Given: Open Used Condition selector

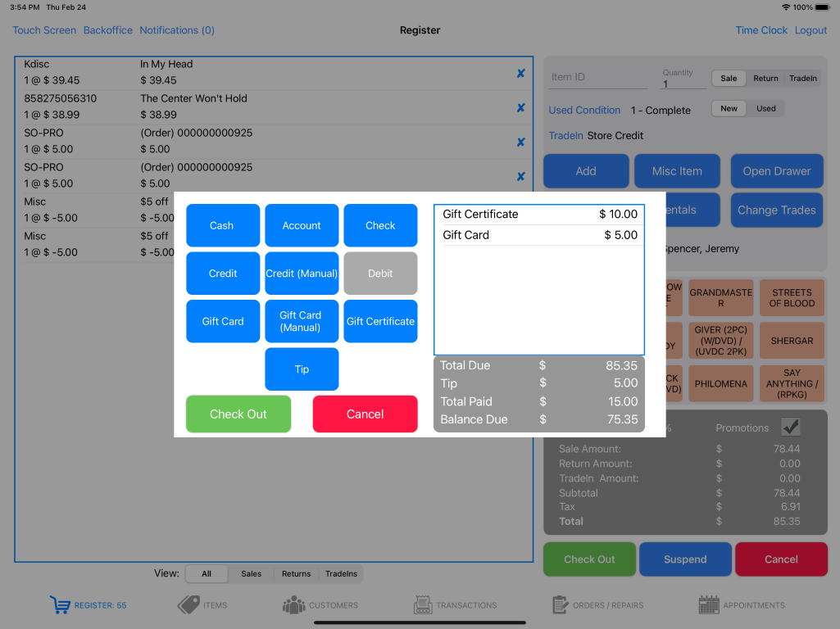Looking at the screenshot, I should 584,111.
